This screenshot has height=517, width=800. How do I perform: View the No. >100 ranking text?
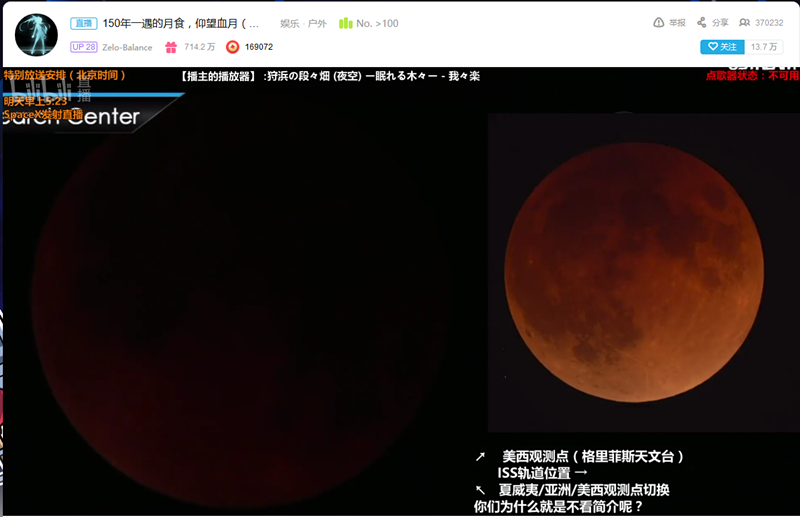coord(377,23)
